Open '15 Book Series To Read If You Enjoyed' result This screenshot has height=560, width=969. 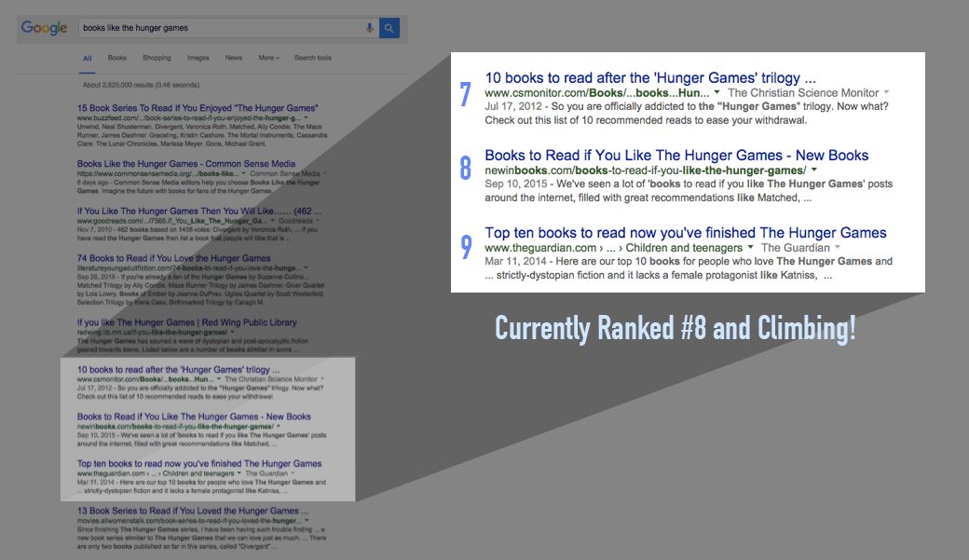[x=198, y=107]
